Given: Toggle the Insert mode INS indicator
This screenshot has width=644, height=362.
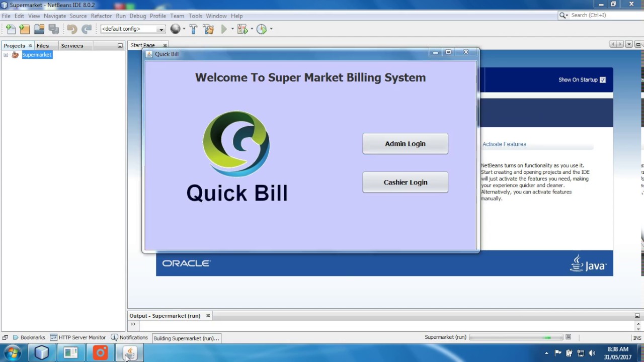Looking at the screenshot, I should click(x=636, y=337).
